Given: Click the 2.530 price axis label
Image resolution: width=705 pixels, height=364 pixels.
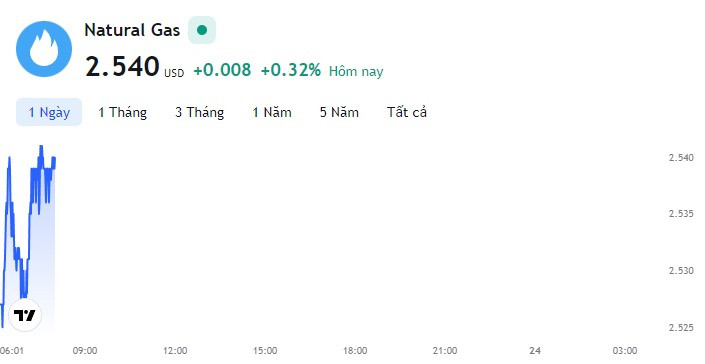Looking at the screenshot, I should point(681,271).
